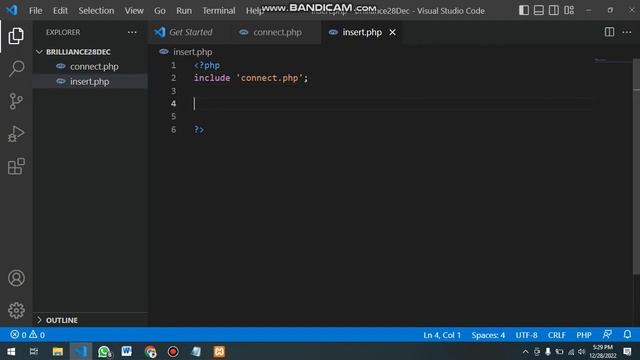
Task: Open editor more actions ellipsis
Action: [627, 32]
